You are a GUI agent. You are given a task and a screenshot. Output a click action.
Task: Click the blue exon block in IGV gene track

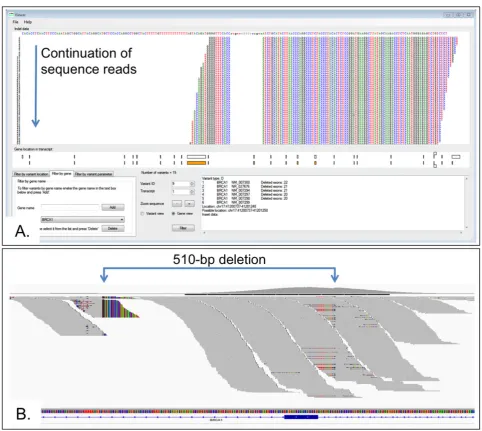301,417
